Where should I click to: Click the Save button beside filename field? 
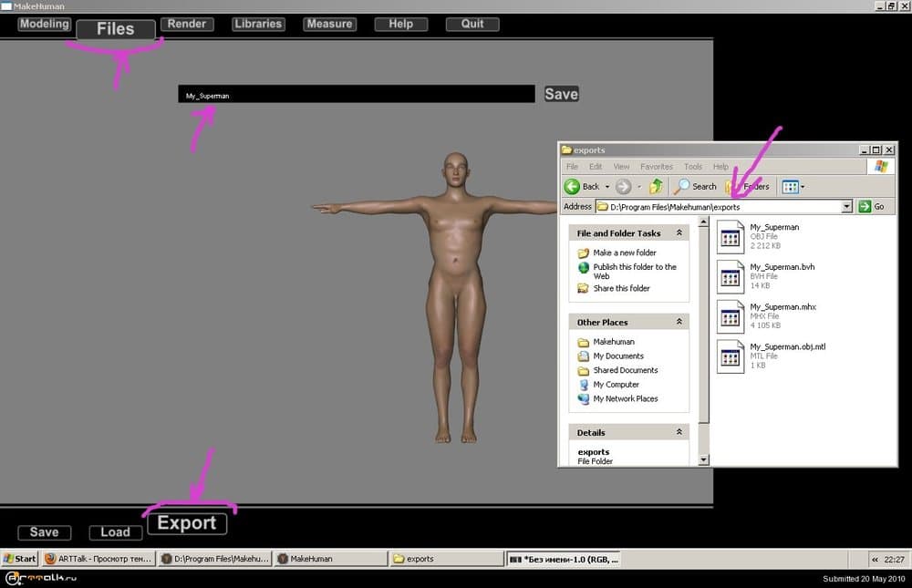coord(561,94)
